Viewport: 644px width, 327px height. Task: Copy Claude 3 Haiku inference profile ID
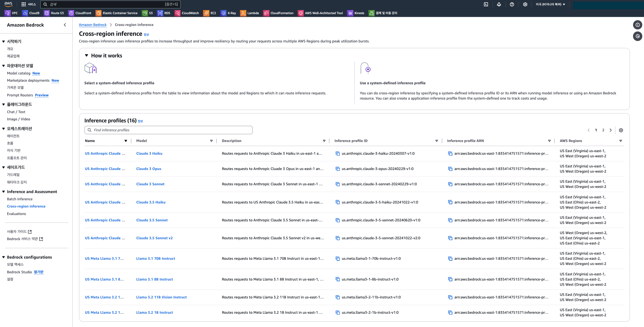[337, 154]
